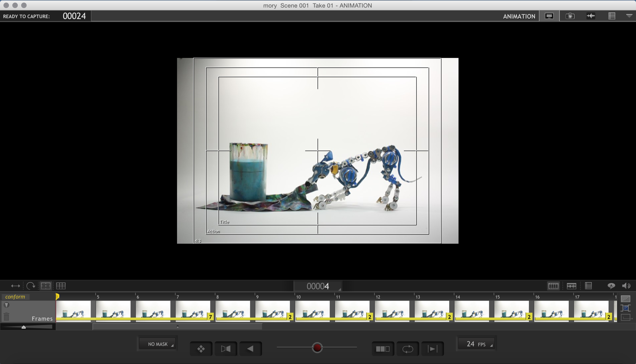The height and width of the screenshot is (364, 636).
Task: Click the rotate image icon
Action: point(31,286)
